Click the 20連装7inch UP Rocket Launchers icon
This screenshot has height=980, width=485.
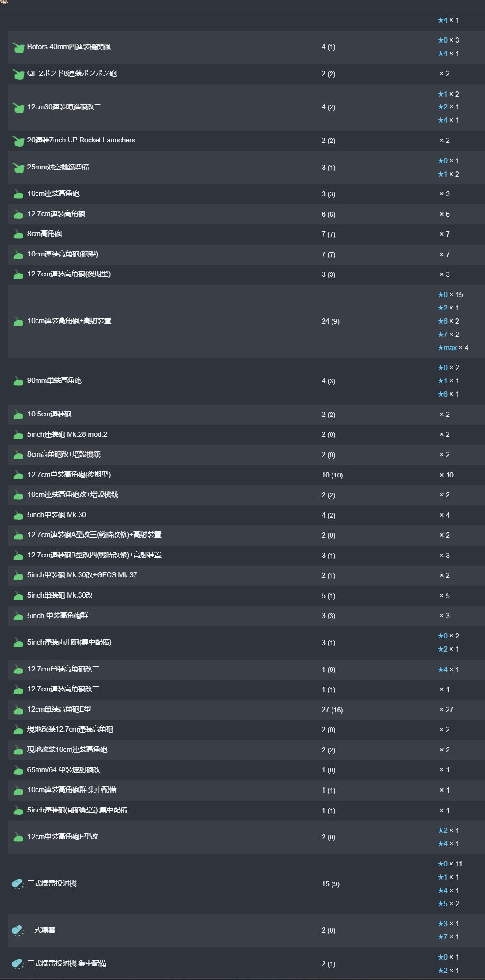[x=18, y=141]
